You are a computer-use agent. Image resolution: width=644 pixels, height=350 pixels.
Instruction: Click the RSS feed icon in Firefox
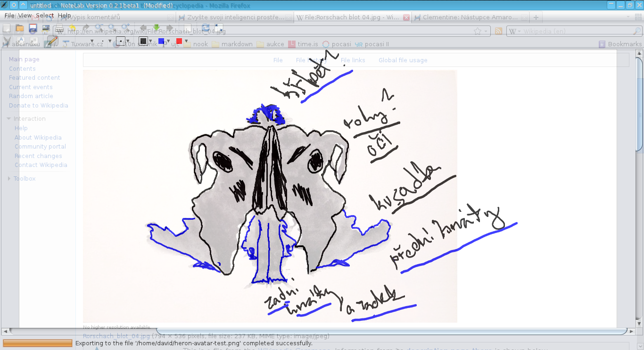pyautogui.click(x=498, y=31)
